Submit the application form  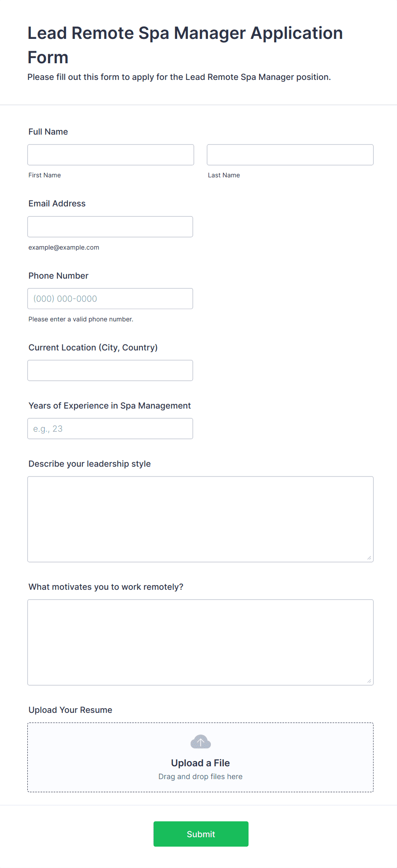click(201, 834)
